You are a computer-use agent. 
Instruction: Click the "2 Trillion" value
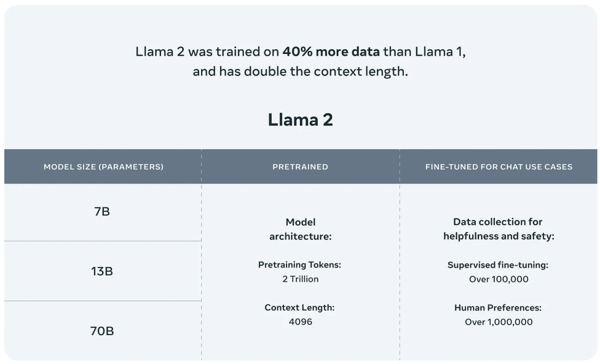300,279
